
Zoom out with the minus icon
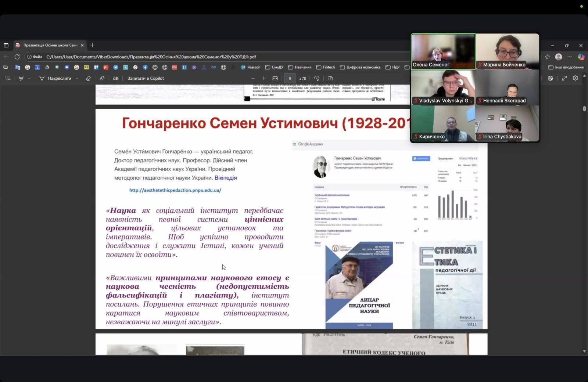(253, 78)
